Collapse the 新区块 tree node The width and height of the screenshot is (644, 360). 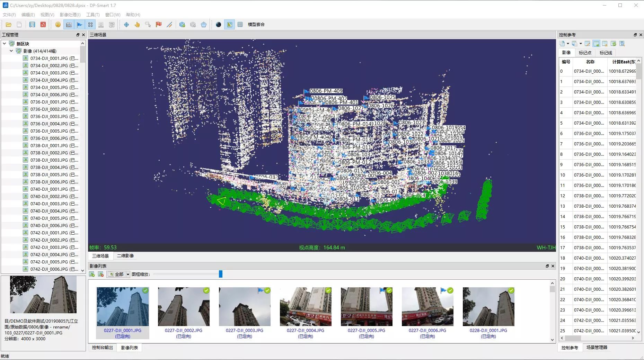pos(5,44)
